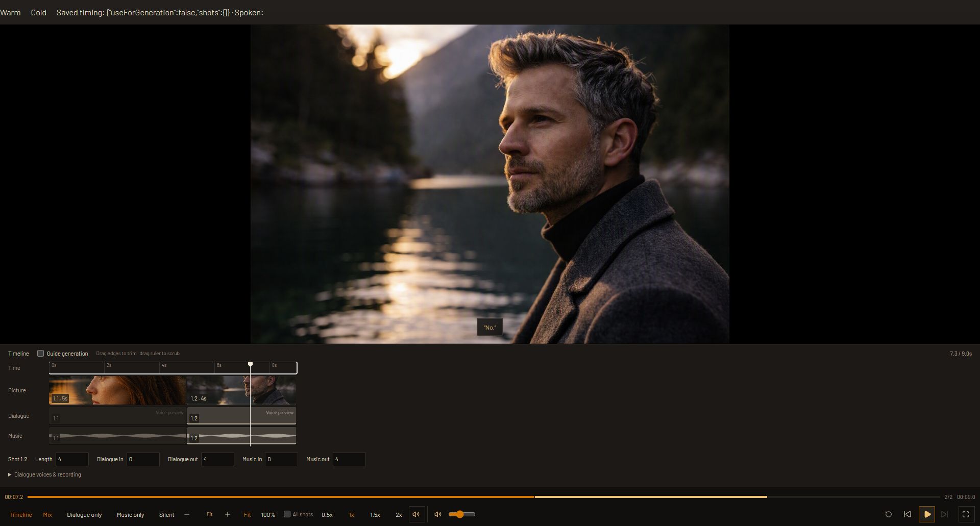This screenshot has height=526, width=980.
Task: Click the speaker icon beside volume slider
Action: pyautogui.click(x=438, y=514)
